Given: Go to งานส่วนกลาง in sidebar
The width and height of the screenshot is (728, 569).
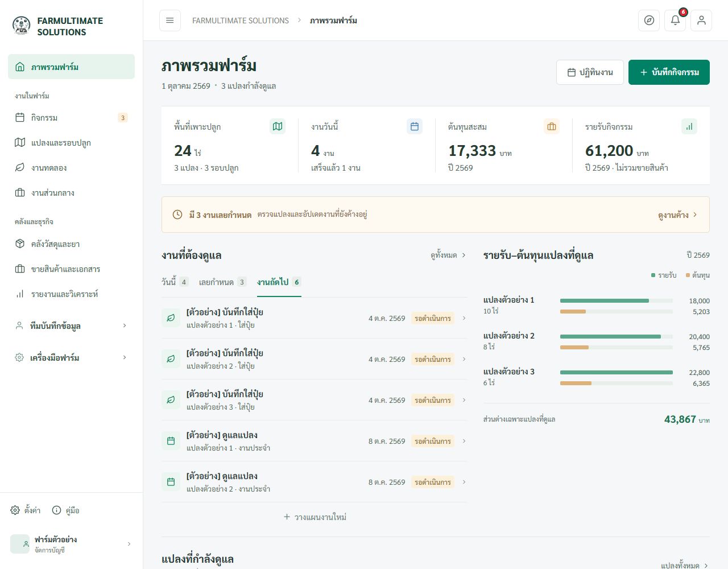Looking at the screenshot, I should [x=71, y=193].
